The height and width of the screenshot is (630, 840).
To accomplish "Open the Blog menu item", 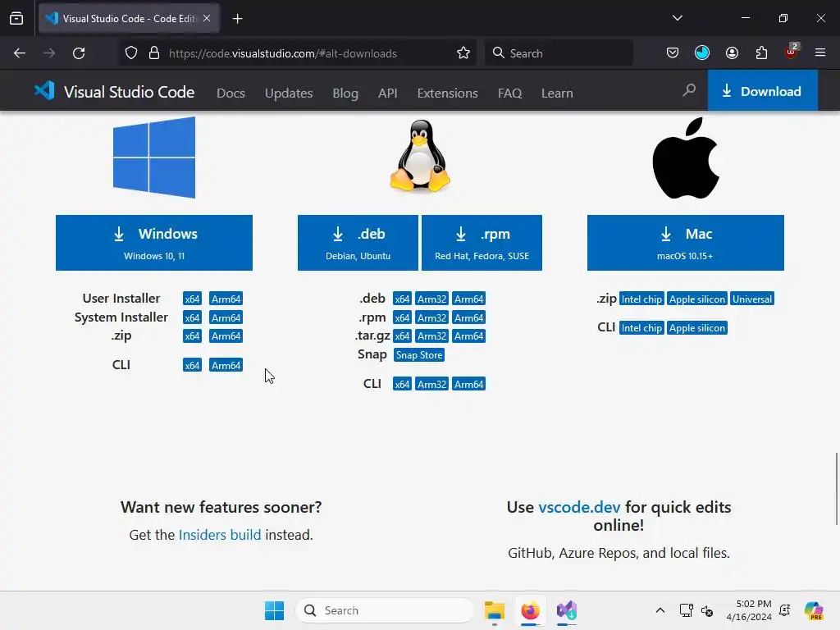I will (345, 94).
